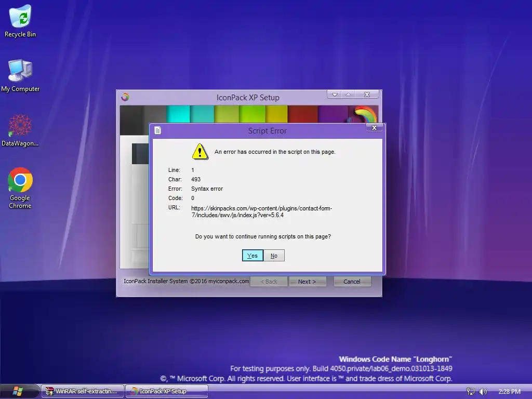Select the DataWagon desktop shortcut
Viewport: 532px width, 399px height.
click(20, 130)
